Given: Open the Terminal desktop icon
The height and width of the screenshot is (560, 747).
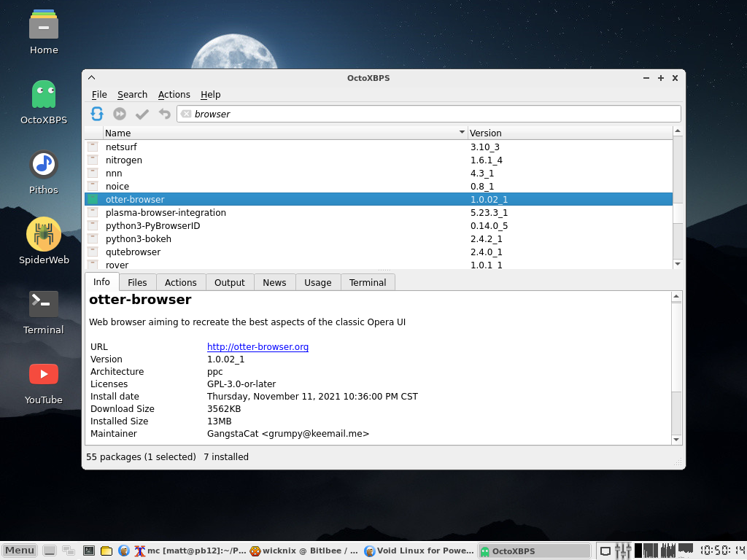Looking at the screenshot, I should (44, 312).
